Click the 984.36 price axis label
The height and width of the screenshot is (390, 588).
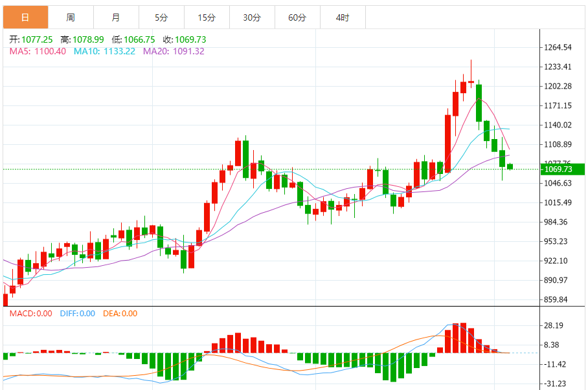click(556, 222)
